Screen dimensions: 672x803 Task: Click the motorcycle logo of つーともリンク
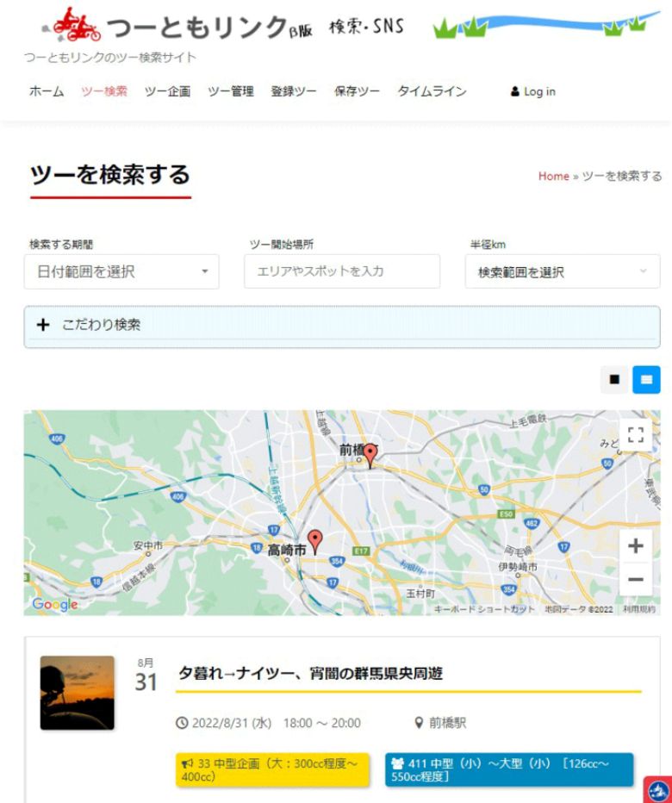click(78, 28)
